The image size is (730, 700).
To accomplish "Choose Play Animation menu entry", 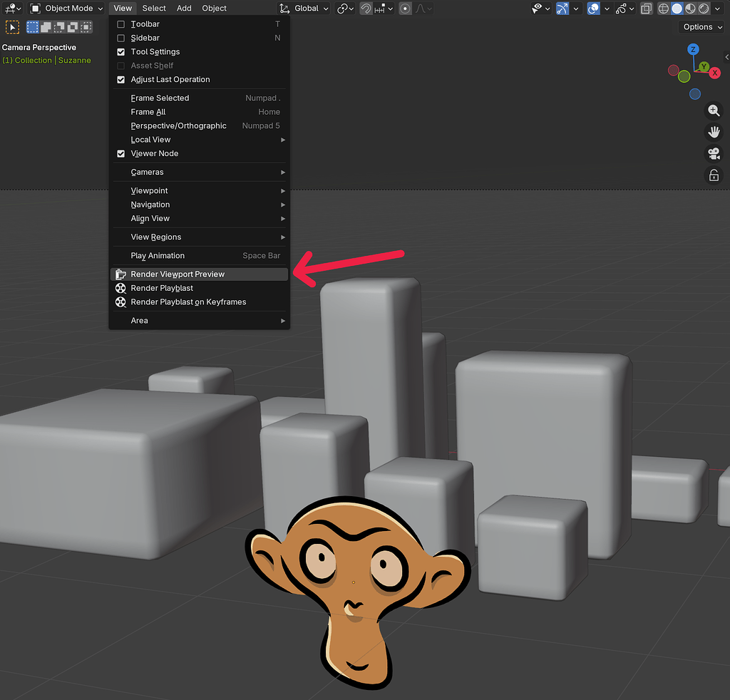I will [200, 255].
